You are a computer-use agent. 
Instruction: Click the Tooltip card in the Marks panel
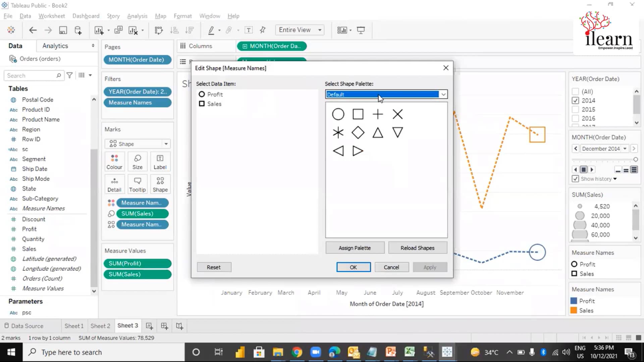point(137,184)
